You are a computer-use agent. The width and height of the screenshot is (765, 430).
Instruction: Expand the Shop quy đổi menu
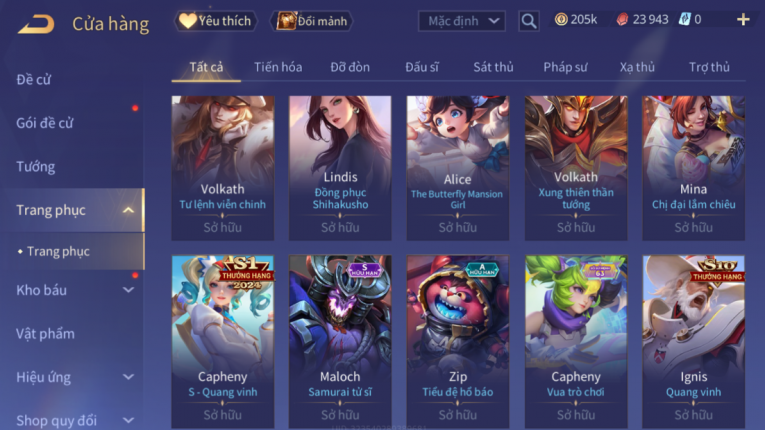pyautogui.click(x=128, y=420)
